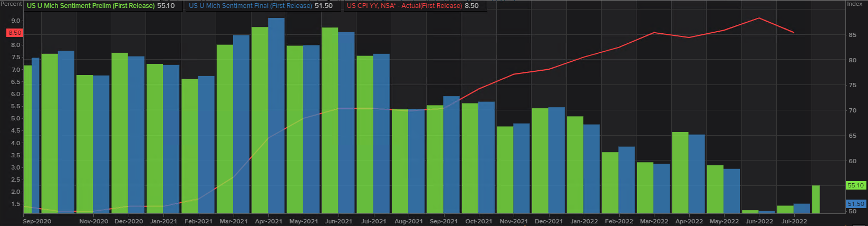The height and width of the screenshot is (226, 868).
Task: Select the US U Mich Sentiment Prelim legend
Action: (x=100, y=6)
